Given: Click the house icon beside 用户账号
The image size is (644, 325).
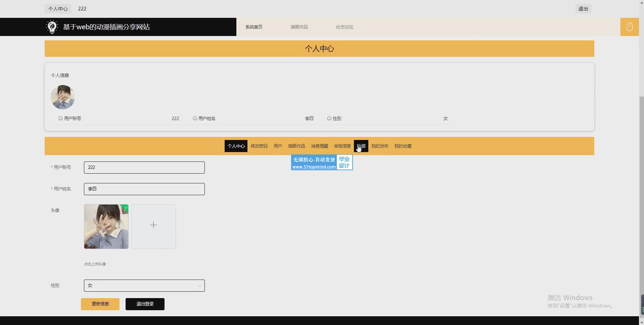Looking at the screenshot, I should pyautogui.click(x=60, y=119).
